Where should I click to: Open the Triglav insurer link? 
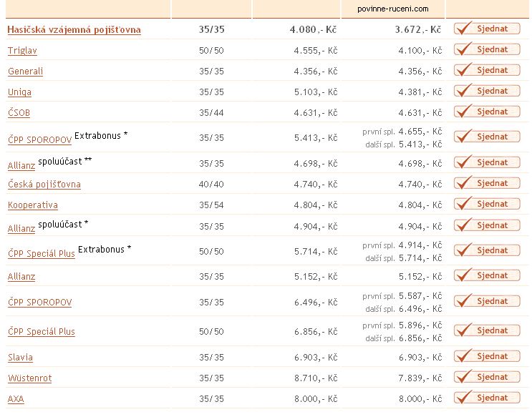click(x=21, y=51)
